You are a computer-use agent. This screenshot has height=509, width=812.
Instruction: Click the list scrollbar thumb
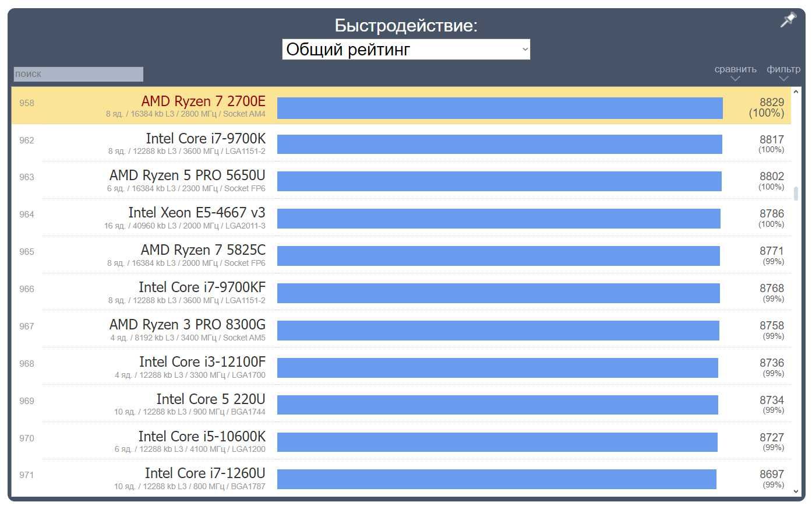(x=796, y=193)
